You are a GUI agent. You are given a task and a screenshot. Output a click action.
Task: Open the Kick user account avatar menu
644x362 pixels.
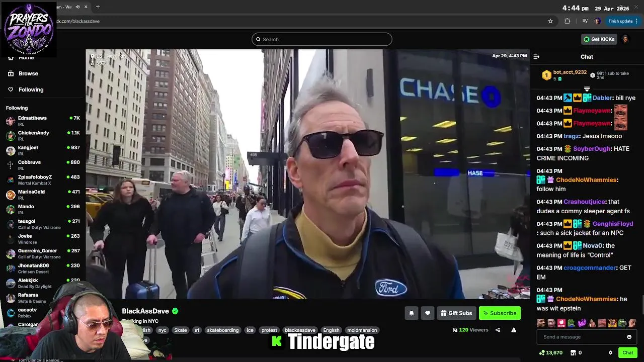[x=625, y=39]
